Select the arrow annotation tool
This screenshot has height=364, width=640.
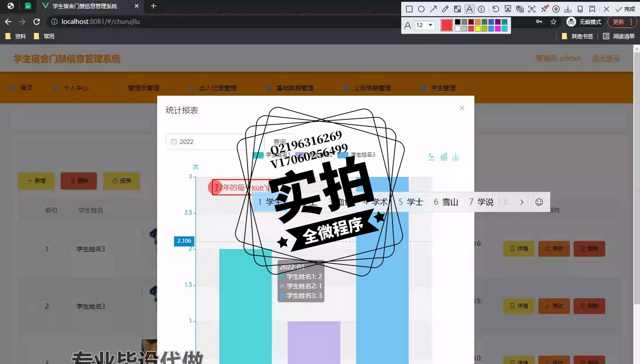433,9
